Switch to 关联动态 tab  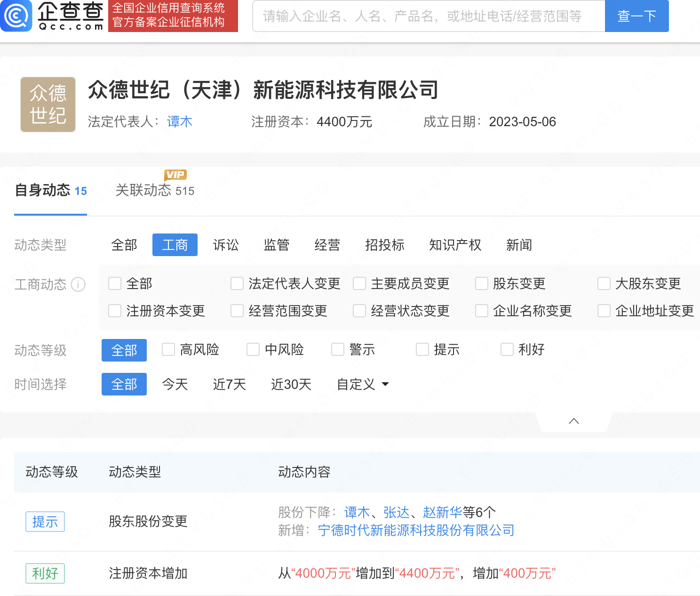(x=155, y=191)
